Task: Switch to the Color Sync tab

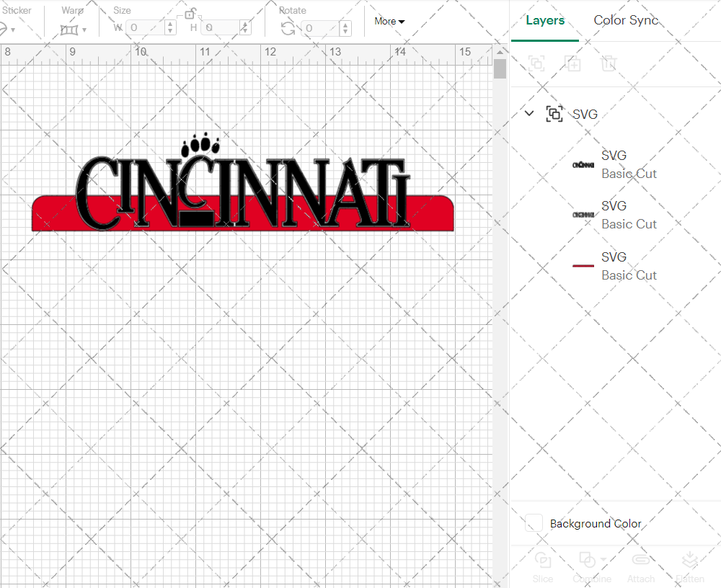Action: tap(626, 20)
